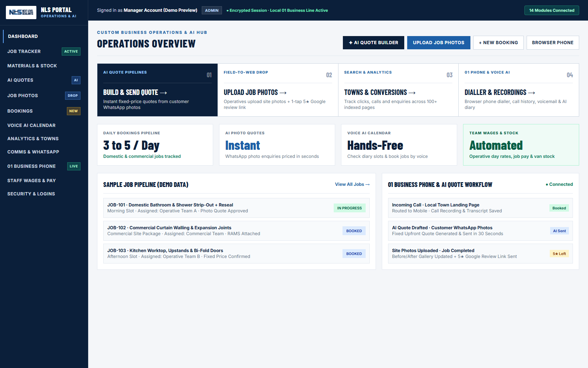Click the 5★ Left badge

[x=559, y=254]
